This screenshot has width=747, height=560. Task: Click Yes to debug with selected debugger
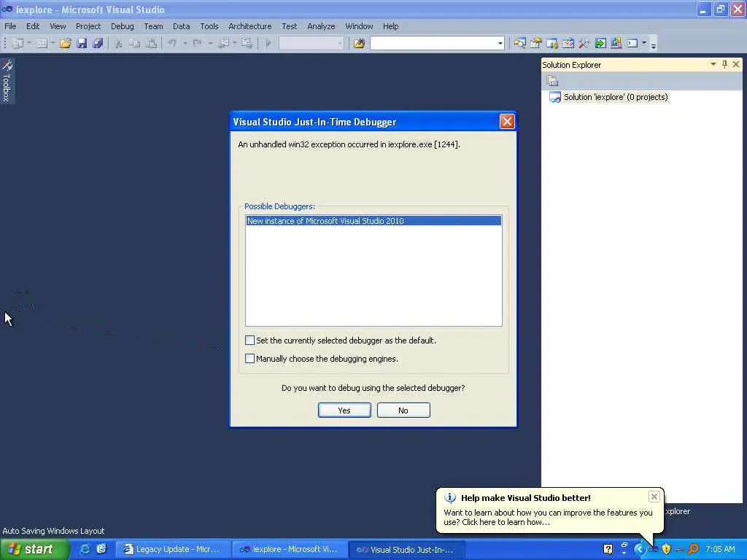pyautogui.click(x=344, y=410)
